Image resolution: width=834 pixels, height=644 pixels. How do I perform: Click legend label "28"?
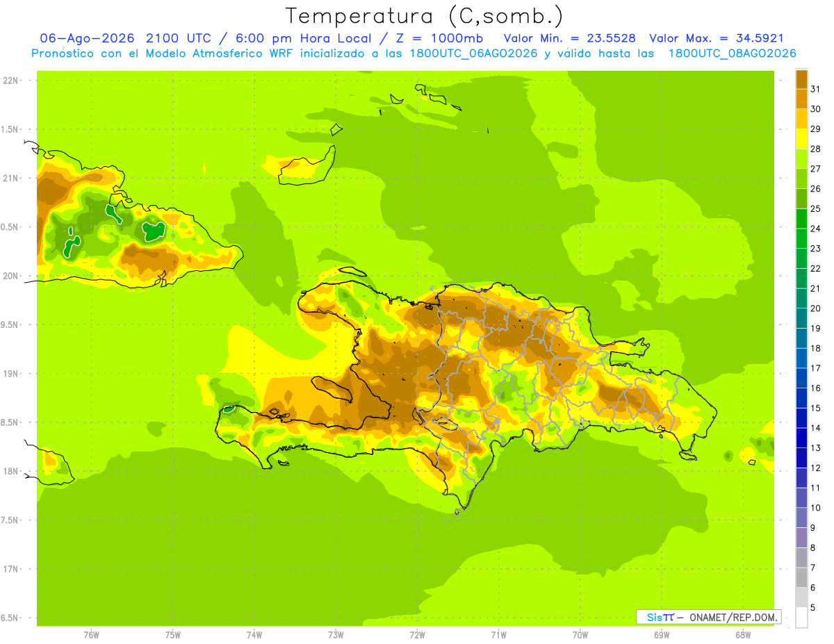pyautogui.click(x=816, y=149)
